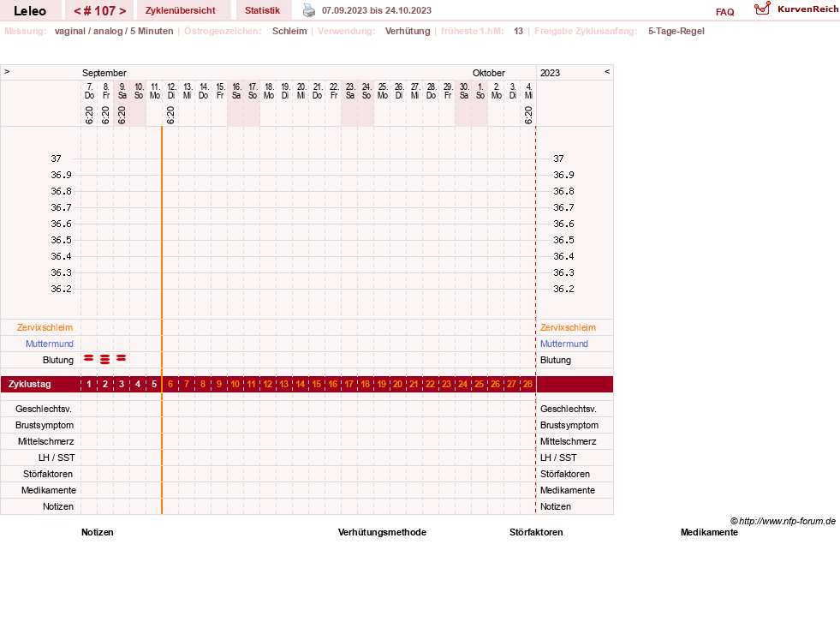Click the date range 07.09.2023 bis 24.10.2023
Viewport: 840px width, 634px height.
tap(377, 10)
